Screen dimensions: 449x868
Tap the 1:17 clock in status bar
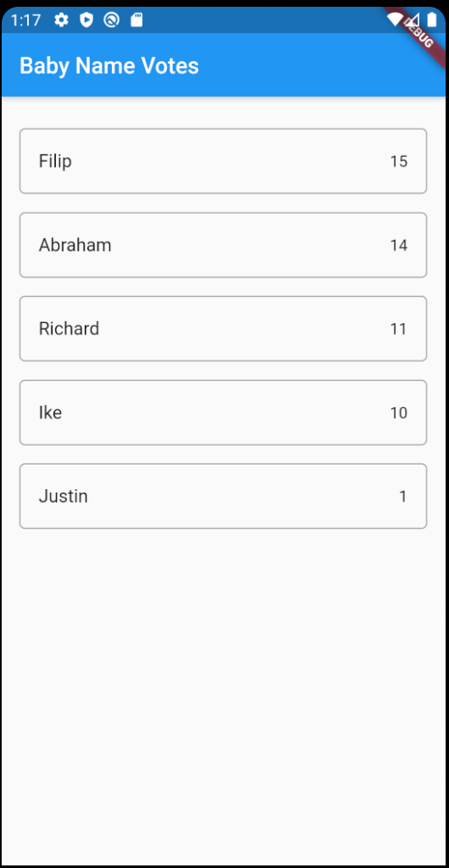(x=26, y=21)
